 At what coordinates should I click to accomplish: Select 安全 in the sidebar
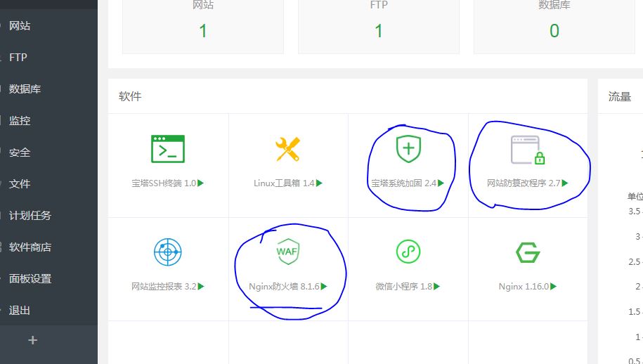point(20,152)
